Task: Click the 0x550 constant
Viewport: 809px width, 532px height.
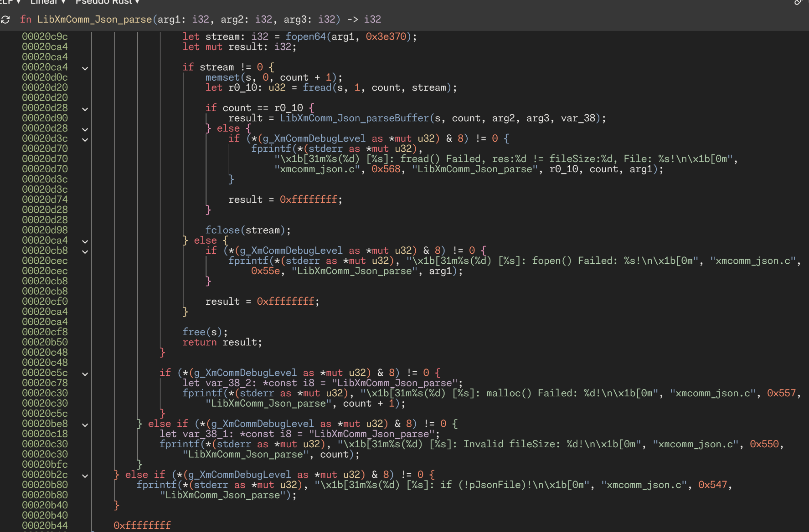Action: point(764,444)
